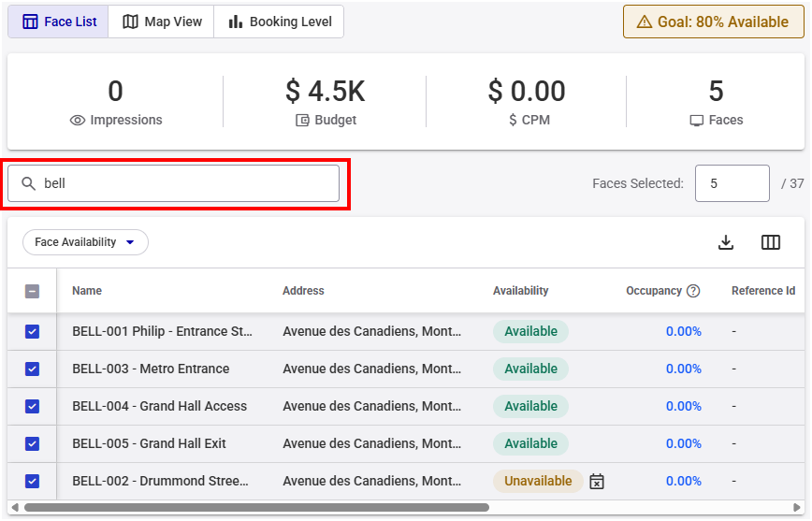Click the Faces Selected number field

click(x=732, y=183)
